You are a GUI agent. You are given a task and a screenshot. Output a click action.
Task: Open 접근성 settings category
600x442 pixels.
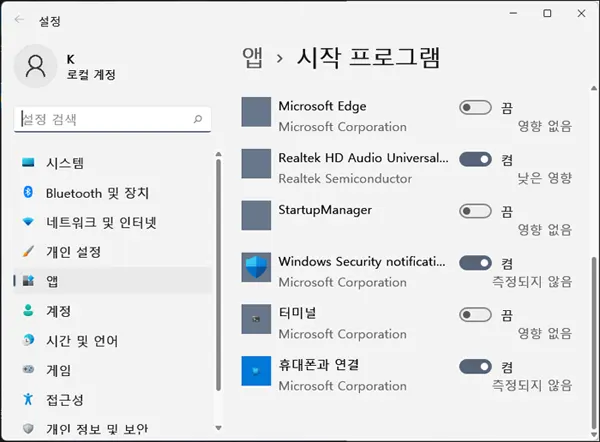112,400
